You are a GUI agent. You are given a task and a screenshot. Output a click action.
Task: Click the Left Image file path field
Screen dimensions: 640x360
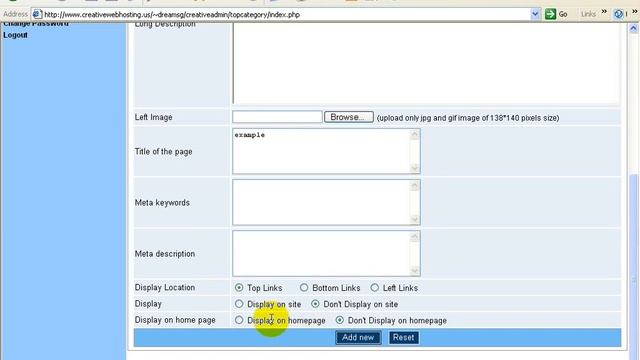click(277, 117)
